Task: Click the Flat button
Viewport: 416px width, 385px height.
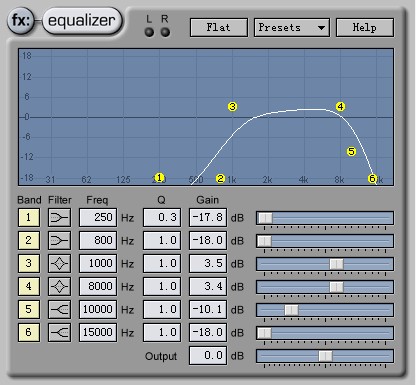Action: click(x=219, y=27)
